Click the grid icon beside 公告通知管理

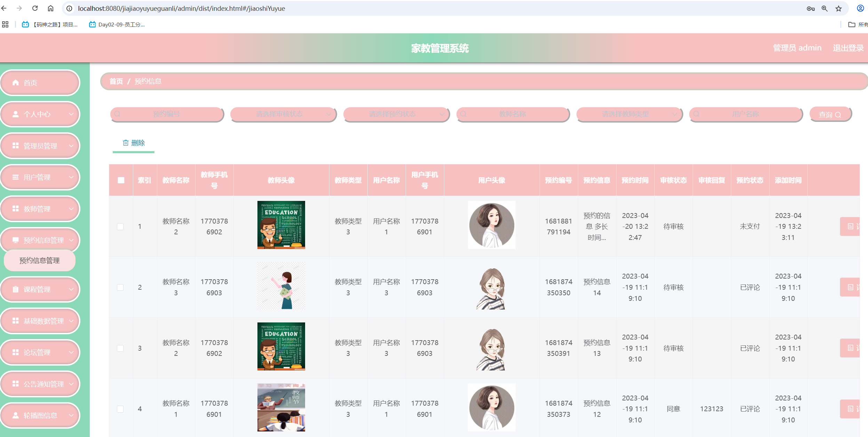tap(16, 384)
